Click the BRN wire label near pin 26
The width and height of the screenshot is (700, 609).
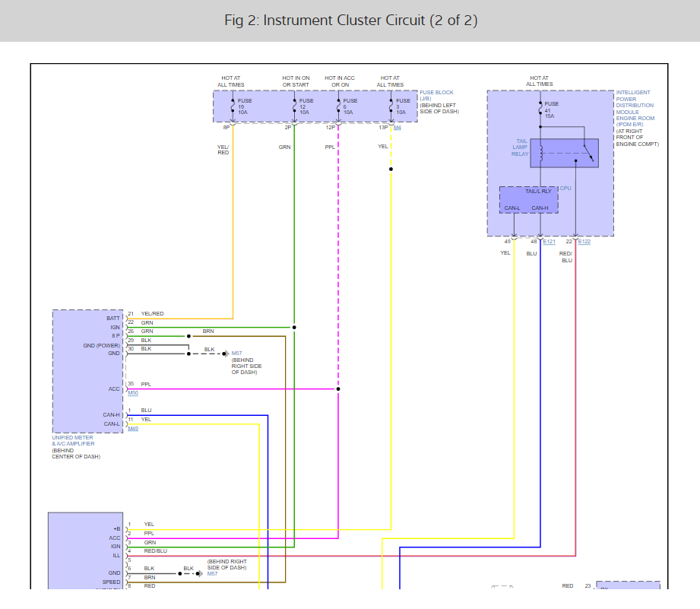click(x=208, y=331)
